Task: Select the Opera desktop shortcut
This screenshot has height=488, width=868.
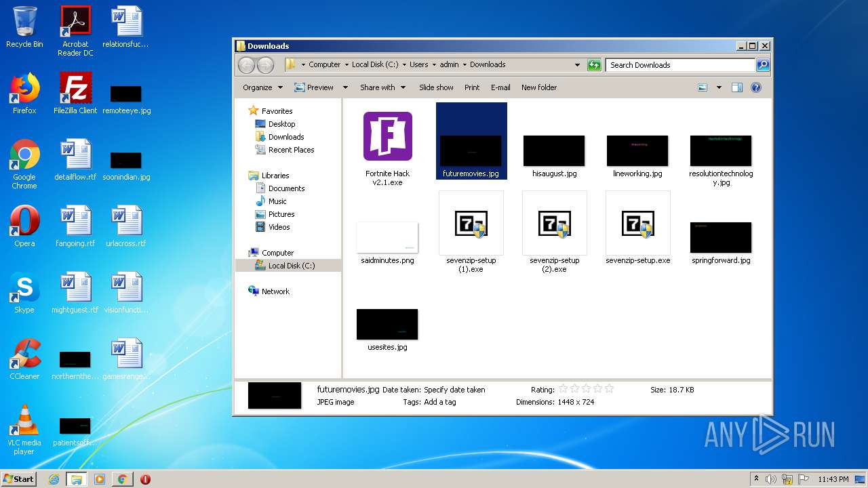Action: (24, 226)
